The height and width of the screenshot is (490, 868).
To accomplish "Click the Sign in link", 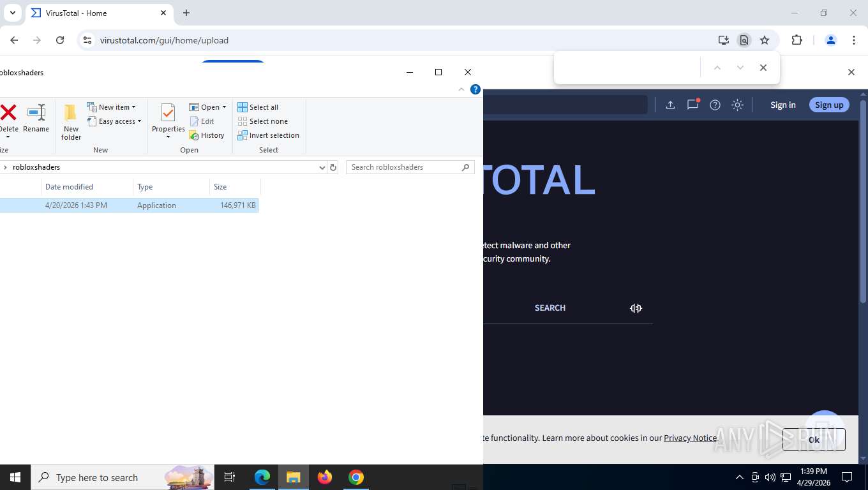I will [x=782, y=105].
